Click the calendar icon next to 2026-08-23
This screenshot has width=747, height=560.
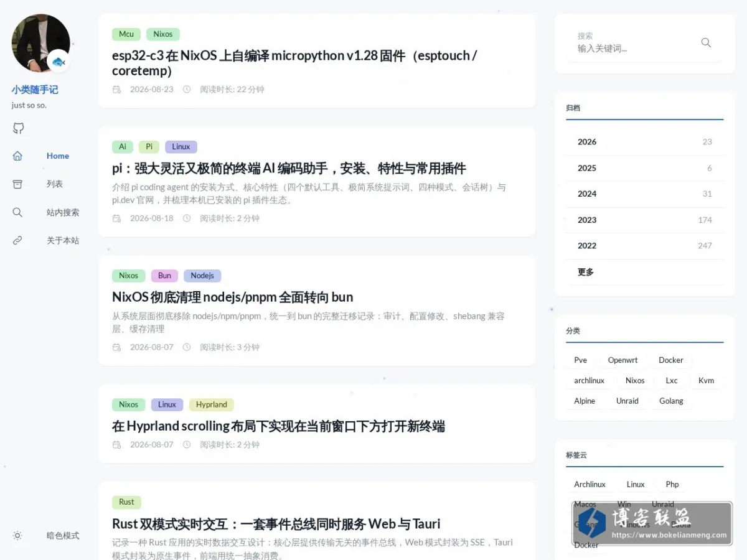point(116,89)
